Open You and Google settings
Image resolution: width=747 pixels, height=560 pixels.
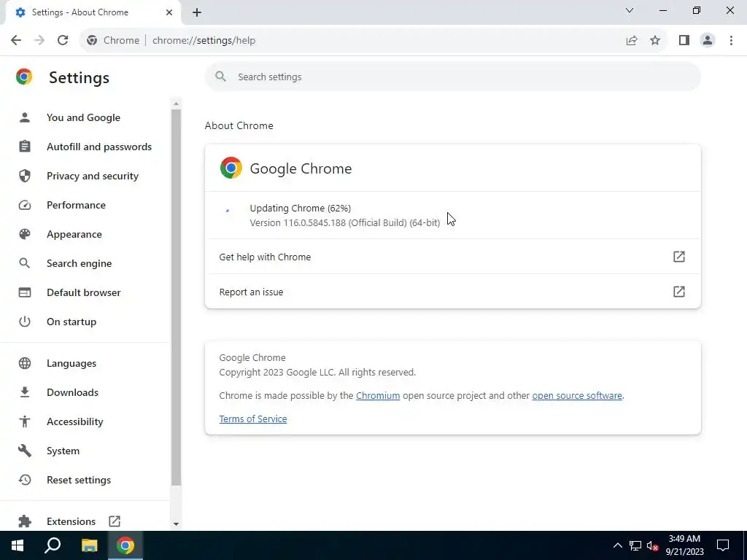point(83,117)
